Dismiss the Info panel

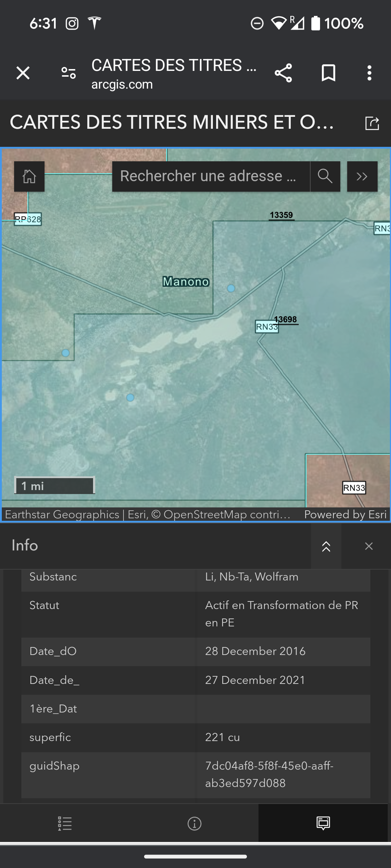[x=369, y=546]
